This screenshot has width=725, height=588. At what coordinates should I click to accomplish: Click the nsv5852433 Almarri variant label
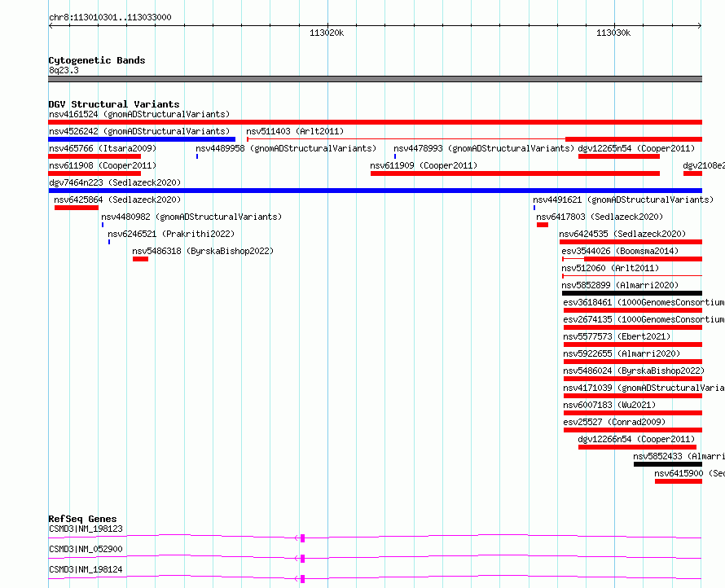679,456
